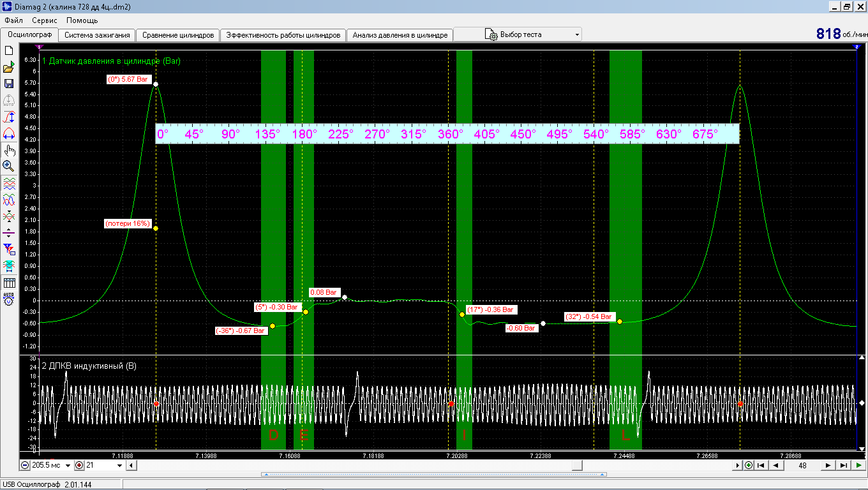Click the bottom panel splitter handle
This screenshot has height=490, width=868.
coord(434,475)
